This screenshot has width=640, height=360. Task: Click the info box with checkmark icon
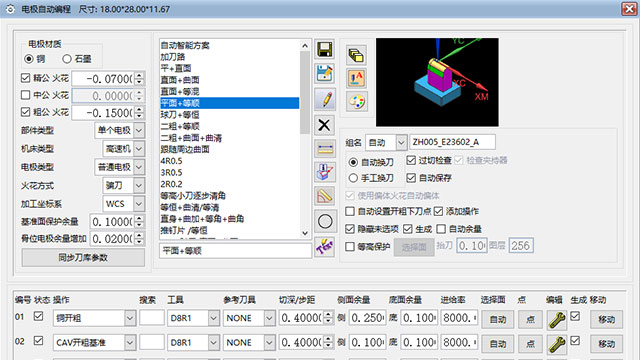point(325,172)
